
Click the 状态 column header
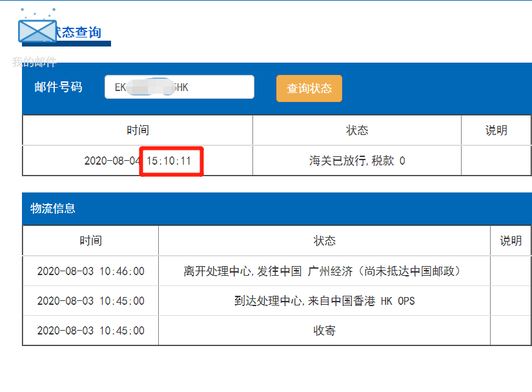tap(357, 130)
